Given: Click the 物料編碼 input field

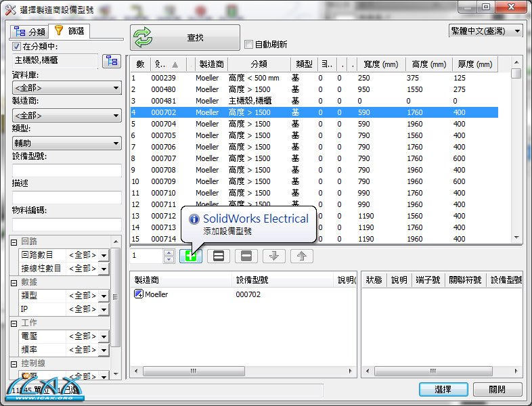Looking at the screenshot, I should click(x=67, y=225).
